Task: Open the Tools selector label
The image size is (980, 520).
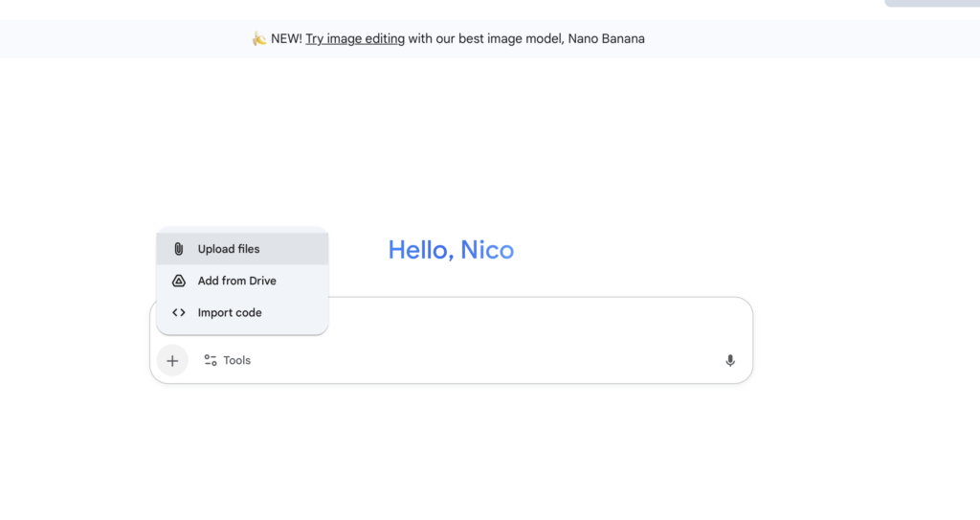Action: tap(237, 360)
